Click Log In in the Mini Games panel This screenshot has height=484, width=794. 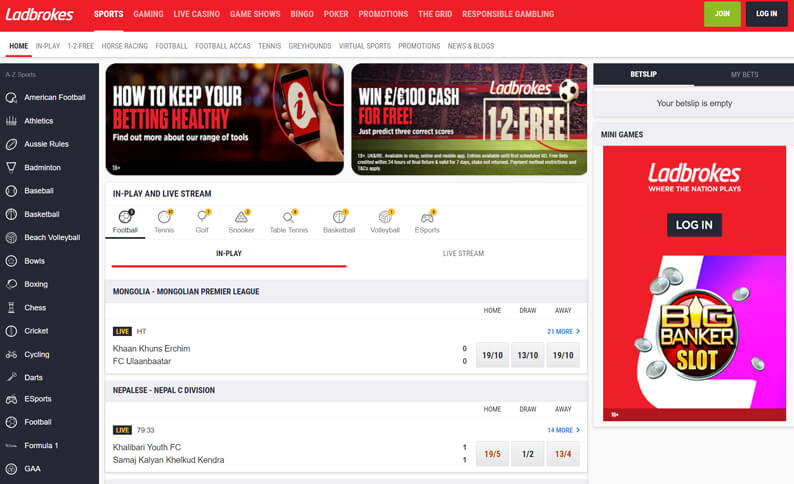pyautogui.click(x=694, y=225)
